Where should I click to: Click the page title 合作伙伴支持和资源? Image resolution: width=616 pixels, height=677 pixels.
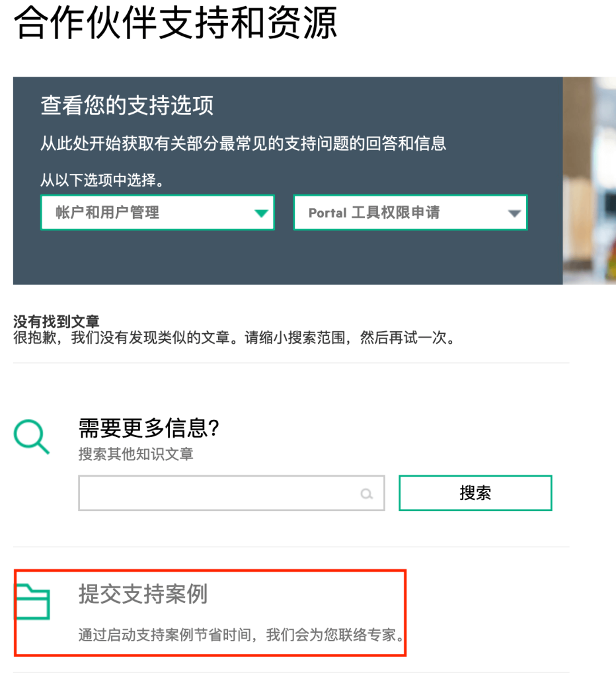click(175, 22)
